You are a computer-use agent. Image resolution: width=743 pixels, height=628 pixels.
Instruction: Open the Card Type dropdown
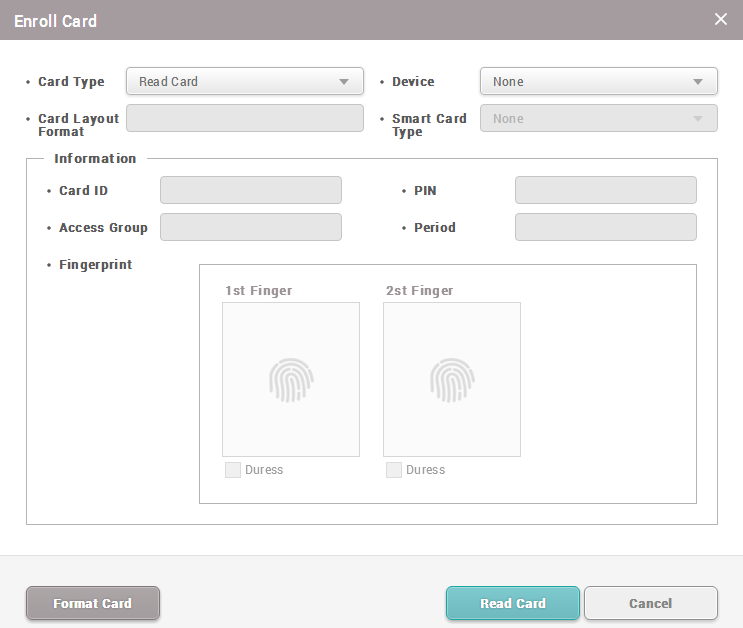(x=244, y=82)
